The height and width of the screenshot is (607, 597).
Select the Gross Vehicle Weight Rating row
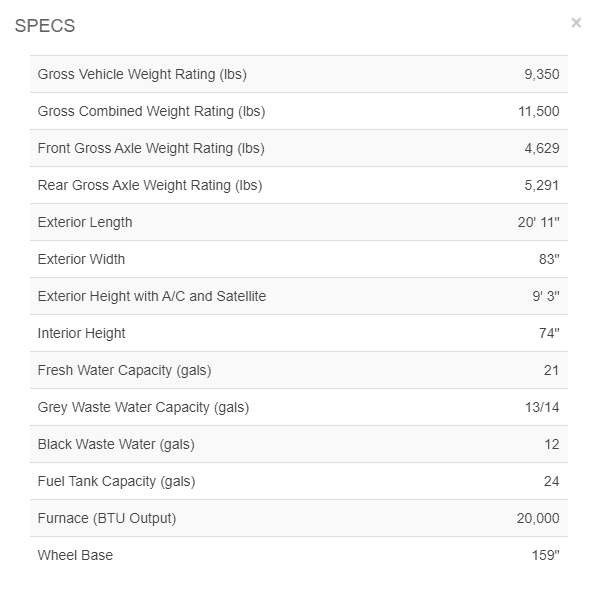click(298, 74)
